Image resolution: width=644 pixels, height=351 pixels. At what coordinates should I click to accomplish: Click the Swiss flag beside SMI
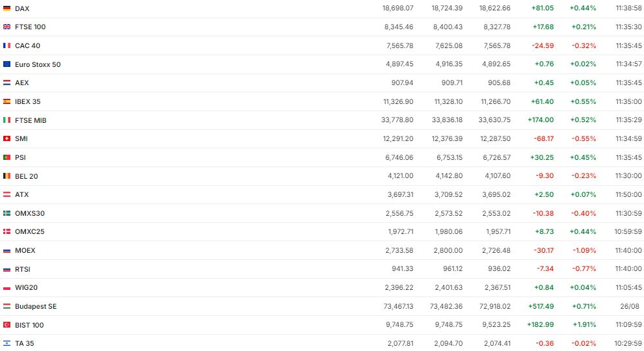(x=7, y=138)
